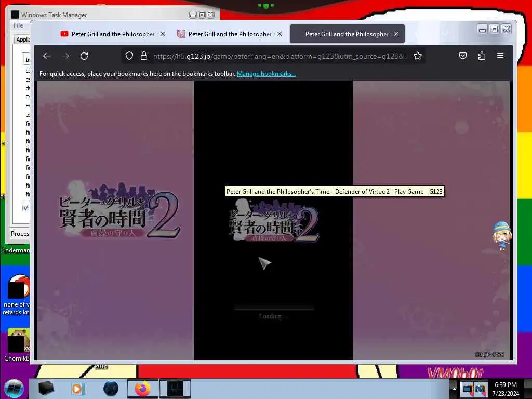This screenshot has width=532, height=399.
Task: Open Windows Start orb button
Action: (14, 389)
